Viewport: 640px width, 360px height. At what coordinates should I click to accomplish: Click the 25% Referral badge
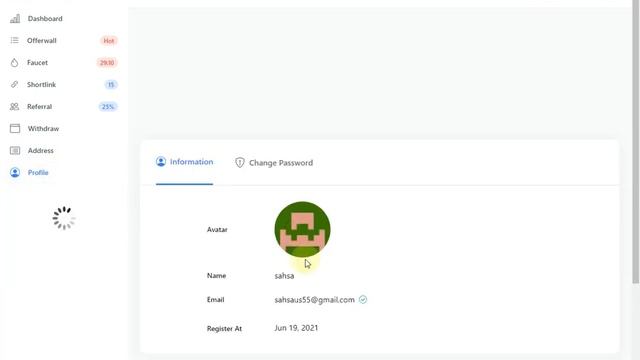click(108, 107)
